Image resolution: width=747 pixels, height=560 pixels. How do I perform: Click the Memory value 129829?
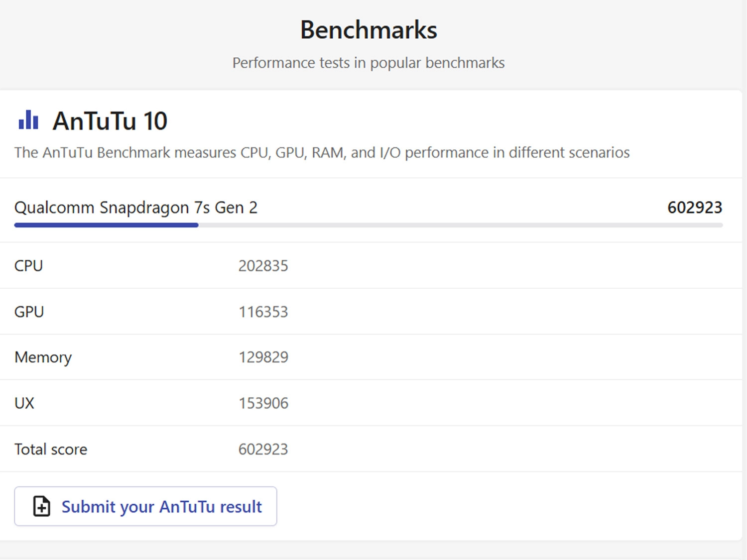click(263, 357)
